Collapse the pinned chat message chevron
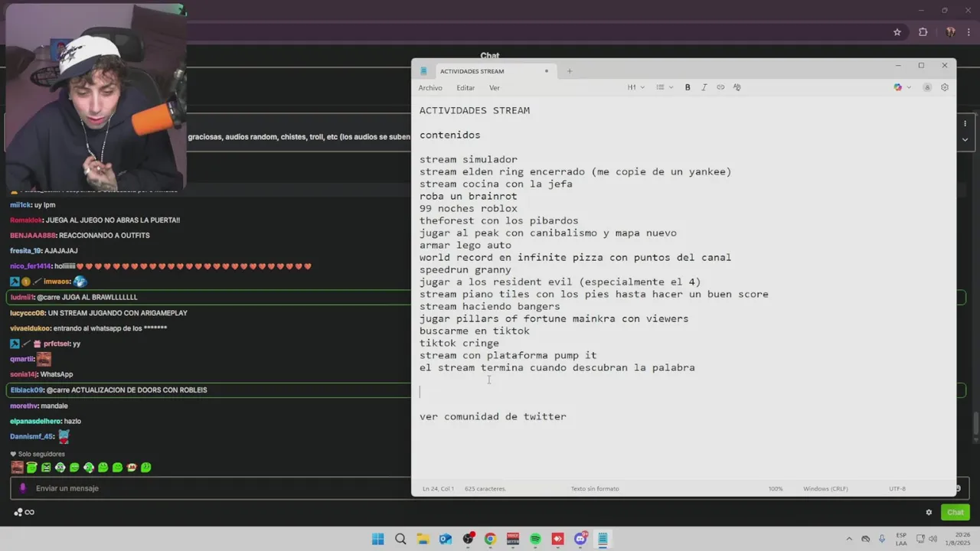This screenshot has height=551, width=980. point(965,140)
